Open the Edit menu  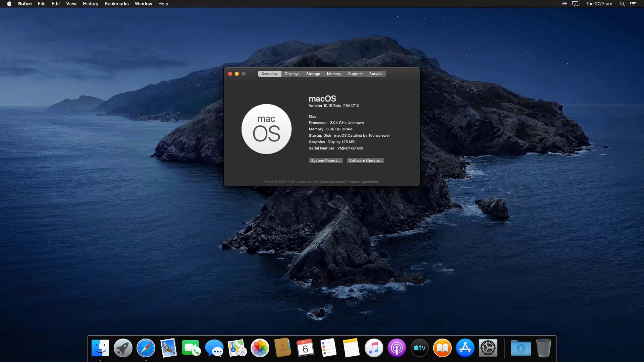click(x=56, y=4)
